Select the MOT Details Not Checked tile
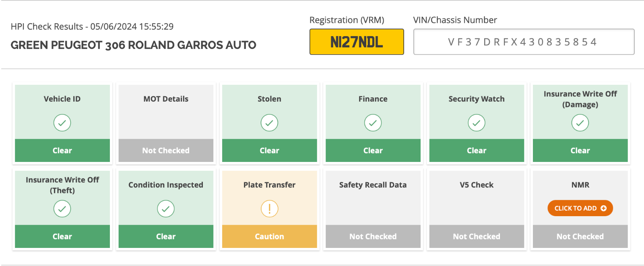Viewport: 644px width, 266px height. coord(166,123)
